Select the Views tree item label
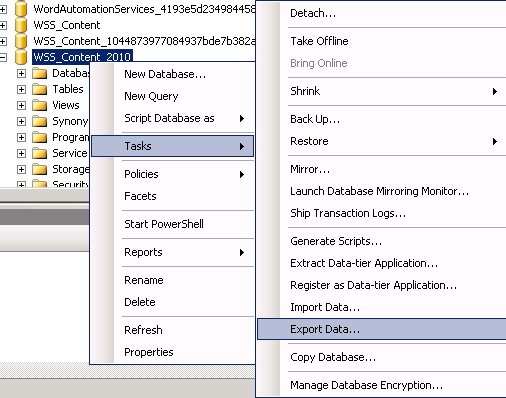The width and height of the screenshot is (506, 398). tap(66, 105)
